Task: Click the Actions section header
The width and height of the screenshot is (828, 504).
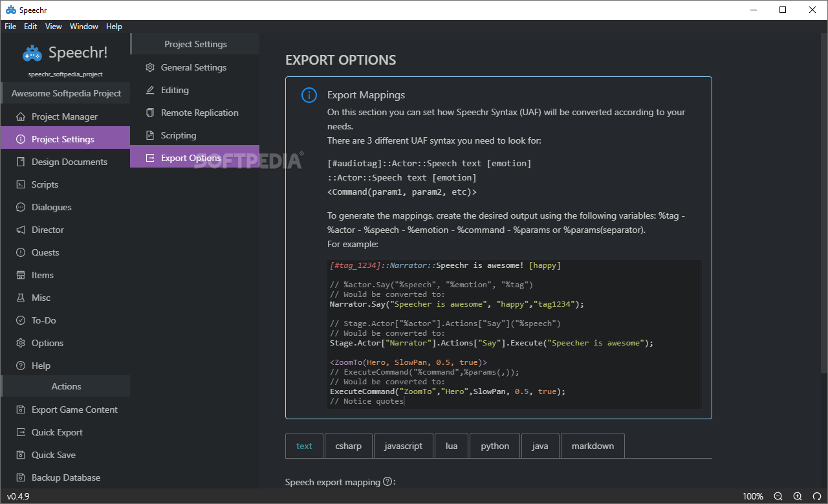Action: point(66,386)
